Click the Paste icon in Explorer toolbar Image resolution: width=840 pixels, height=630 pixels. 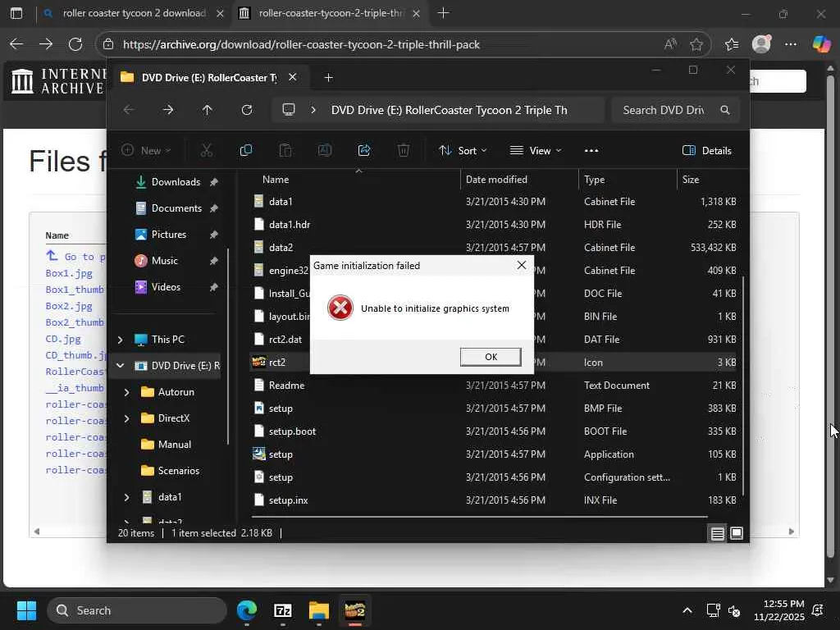coord(285,151)
